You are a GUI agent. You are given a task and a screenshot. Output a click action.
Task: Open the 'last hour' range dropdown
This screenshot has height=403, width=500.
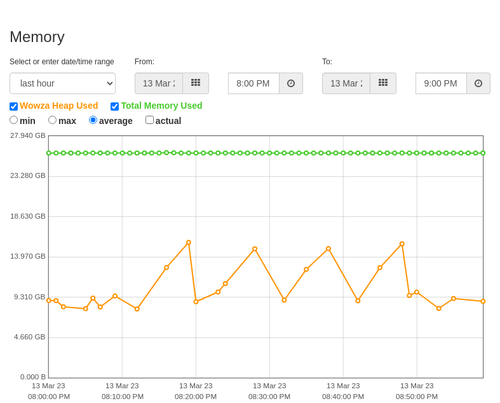62,83
